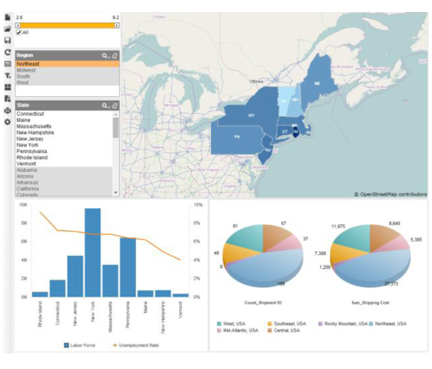The image size is (432, 369).
Task: Click the Open folder icon in sidebar
Action: pyautogui.click(x=7, y=29)
